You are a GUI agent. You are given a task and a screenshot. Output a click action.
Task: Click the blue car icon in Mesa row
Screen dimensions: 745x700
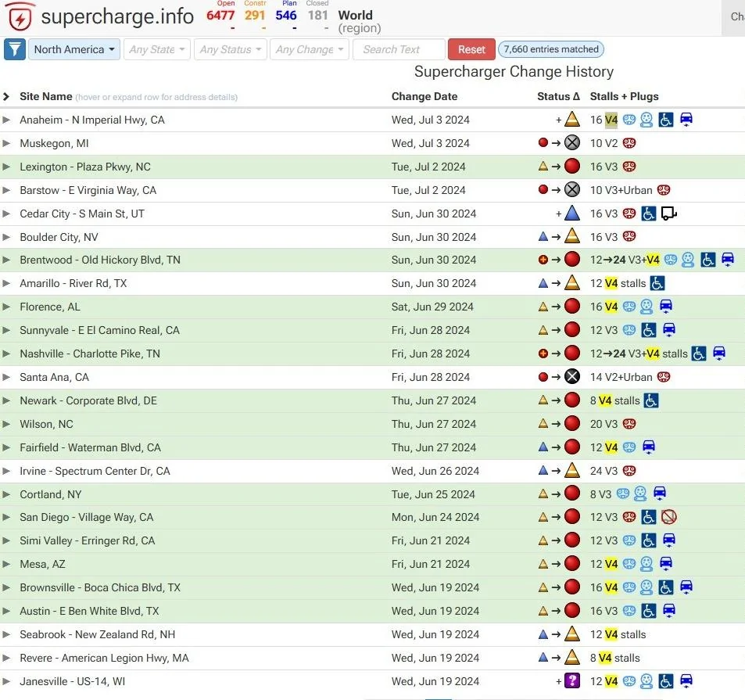click(666, 564)
